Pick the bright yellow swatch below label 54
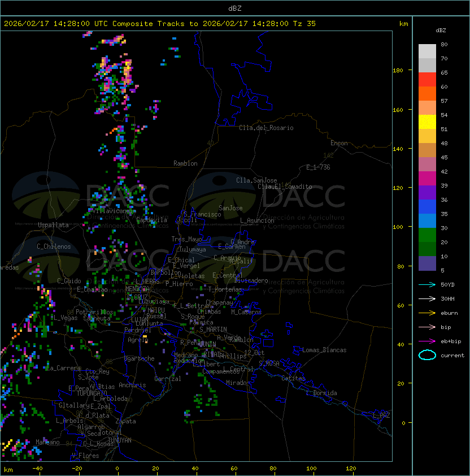470x476 pixels. pos(427,122)
